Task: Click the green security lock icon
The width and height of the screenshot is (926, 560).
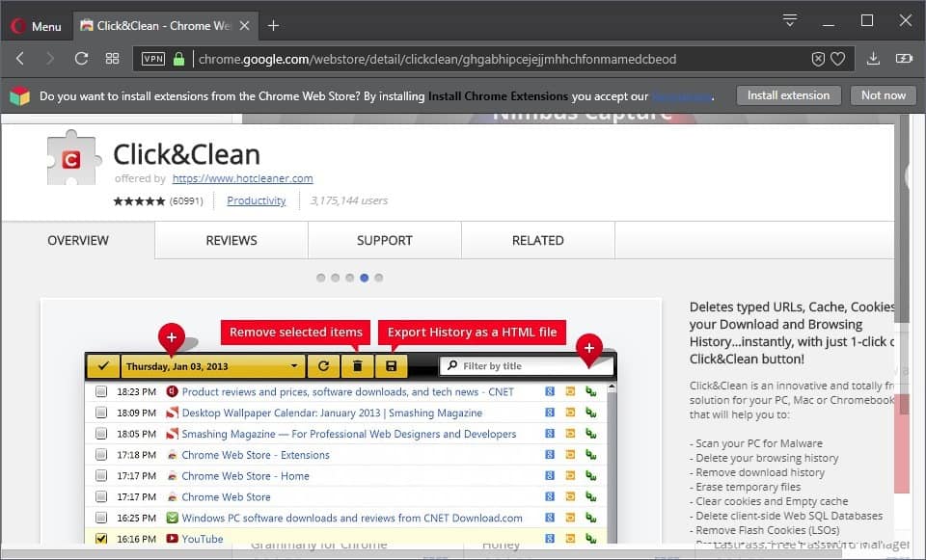Action: [x=178, y=59]
